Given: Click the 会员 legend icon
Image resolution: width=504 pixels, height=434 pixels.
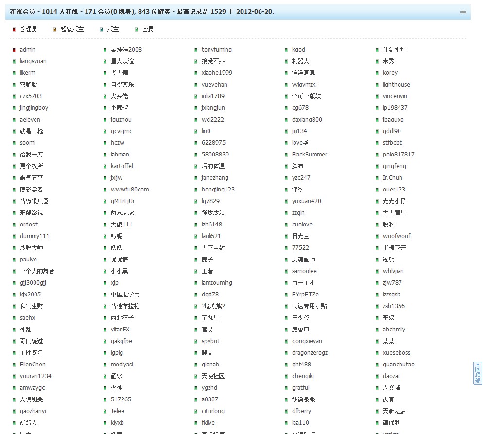Looking at the screenshot, I should (x=137, y=29).
